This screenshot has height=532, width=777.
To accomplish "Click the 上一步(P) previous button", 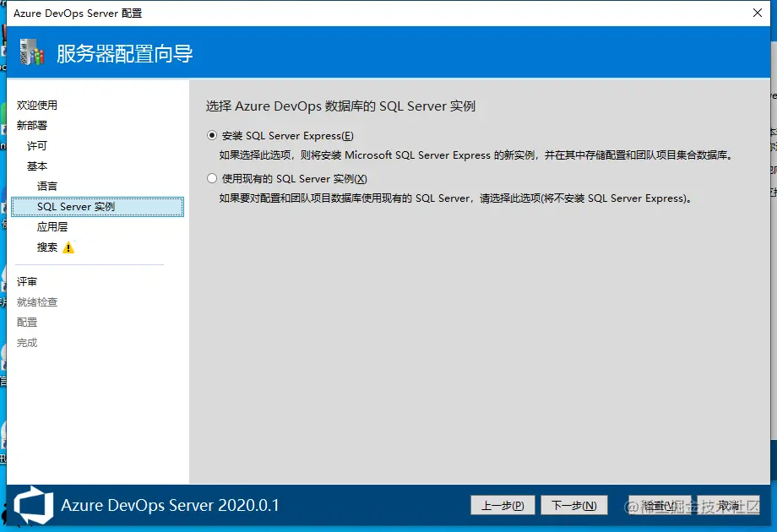I will pos(503,505).
